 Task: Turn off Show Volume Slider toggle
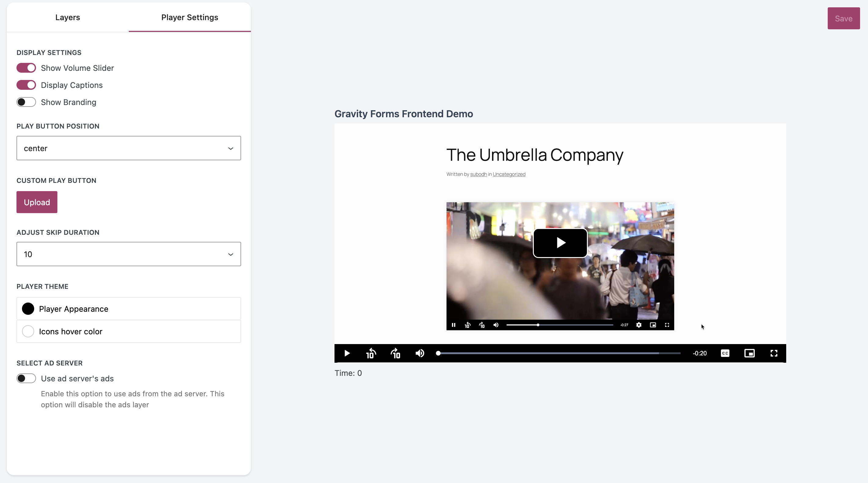[26, 68]
